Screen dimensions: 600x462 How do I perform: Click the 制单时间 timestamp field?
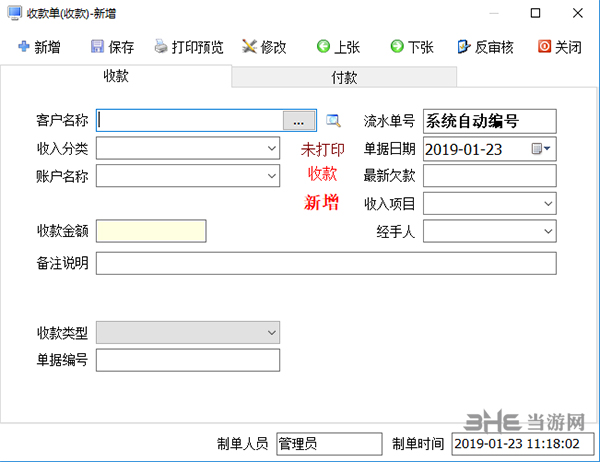point(523,444)
